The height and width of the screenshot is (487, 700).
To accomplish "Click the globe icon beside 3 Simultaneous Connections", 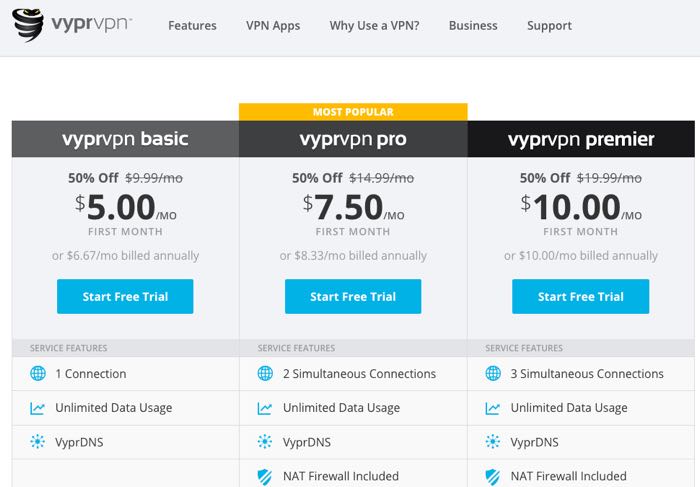I will coord(493,373).
